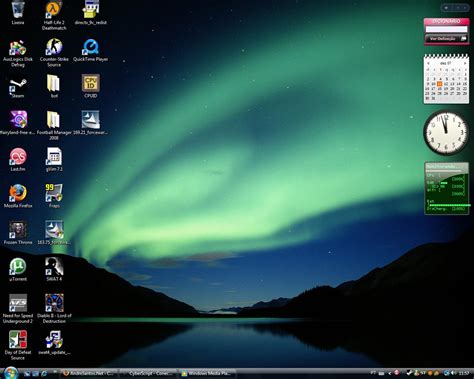Go to previous month in calendar gadget

(428, 63)
